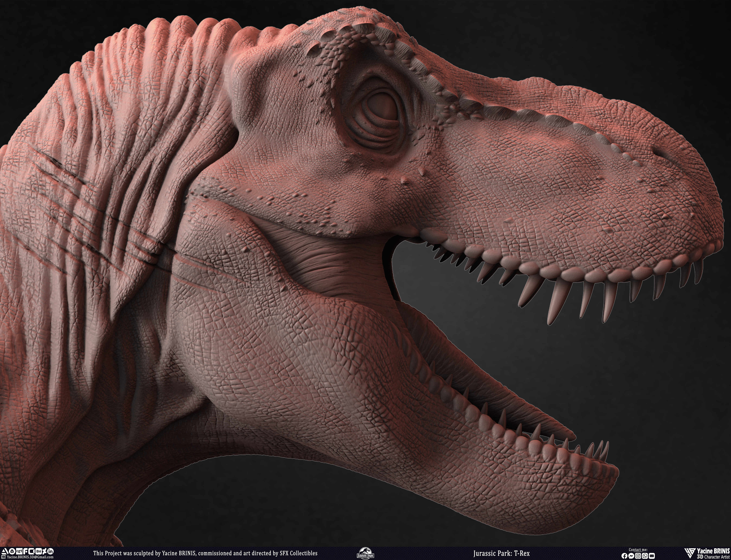The image size is (731, 560).
Task: Click the WhatsApp contact icon
Action: tap(645, 556)
